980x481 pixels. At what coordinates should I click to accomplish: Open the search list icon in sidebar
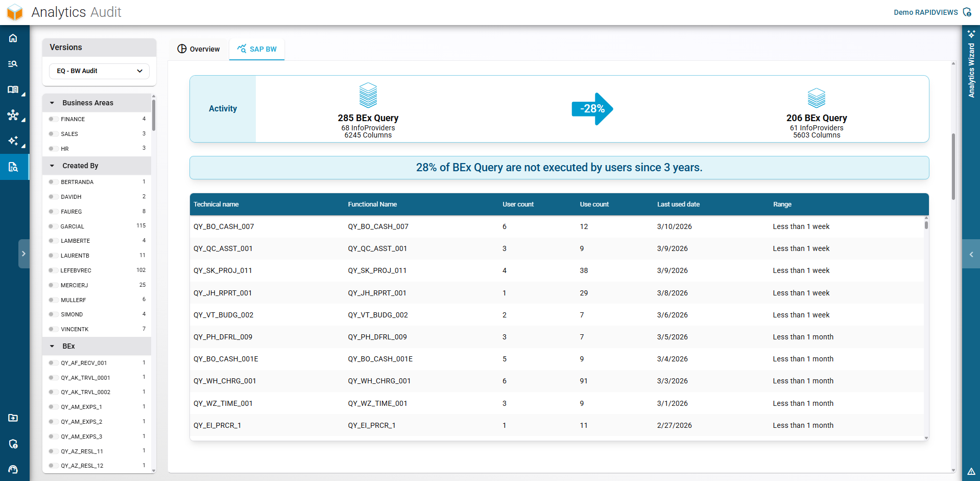13,64
